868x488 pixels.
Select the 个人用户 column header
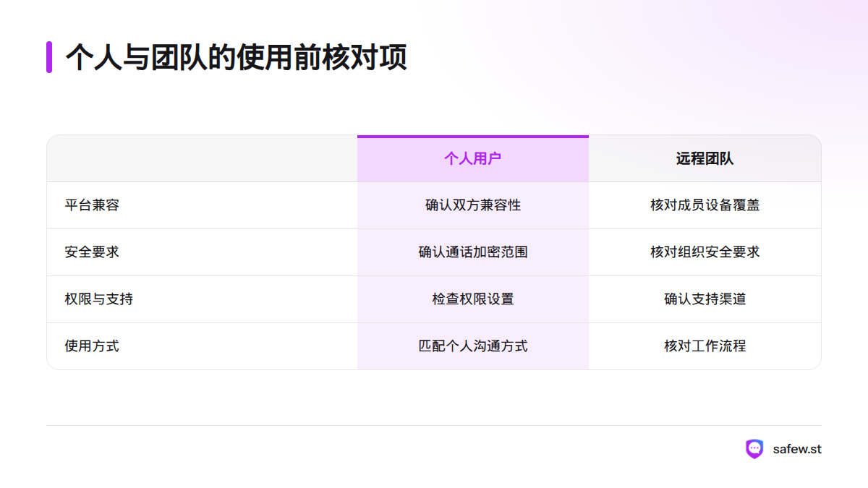(473, 159)
